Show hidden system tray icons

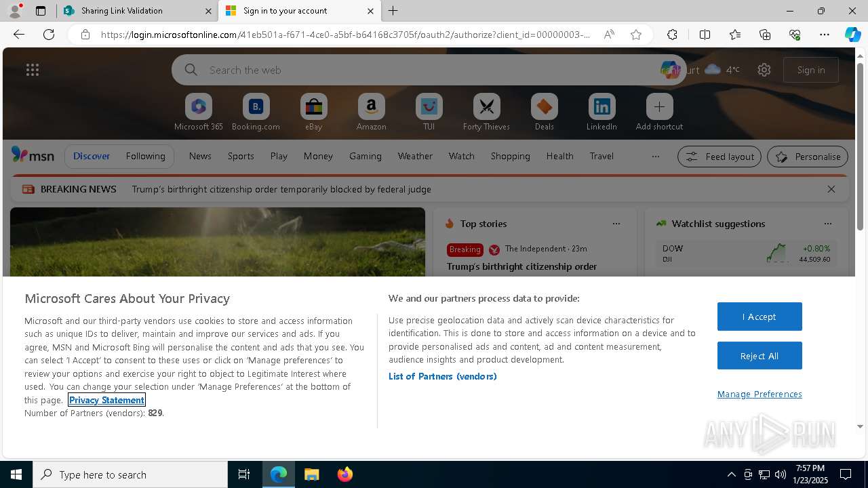click(731, 474)
